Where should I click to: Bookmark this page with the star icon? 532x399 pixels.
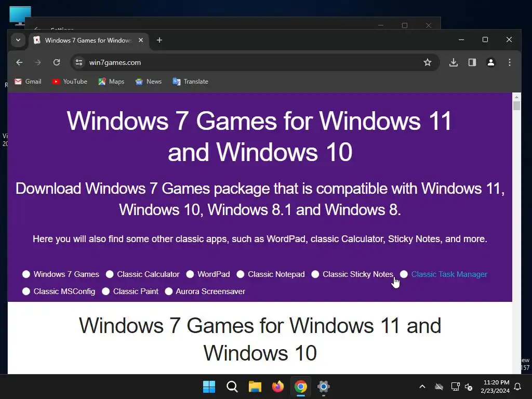428,62
